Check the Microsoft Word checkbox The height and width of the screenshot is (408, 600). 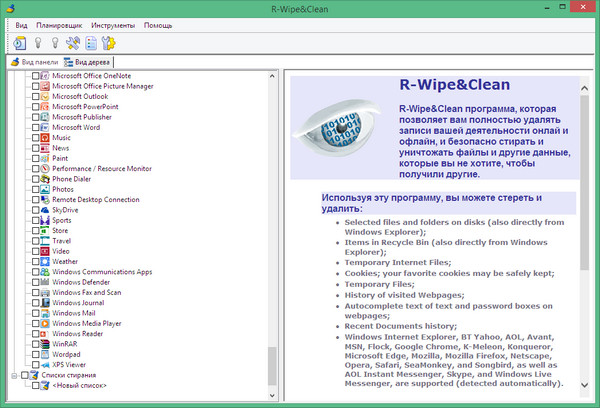(x=36, y=128)
